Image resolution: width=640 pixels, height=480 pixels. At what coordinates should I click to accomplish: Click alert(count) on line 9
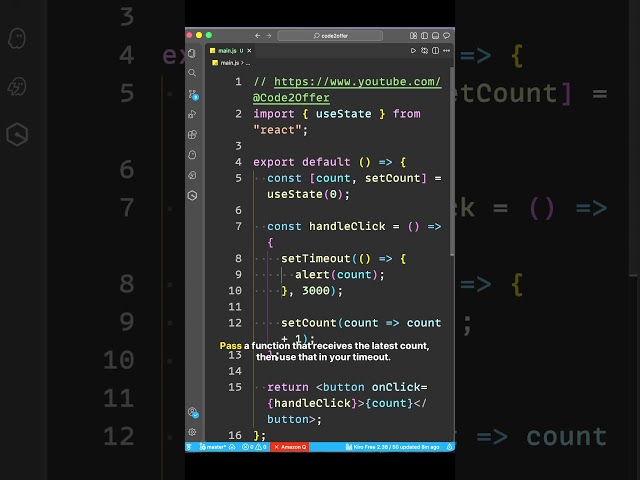pyautogui.click(x=336, y=275)
